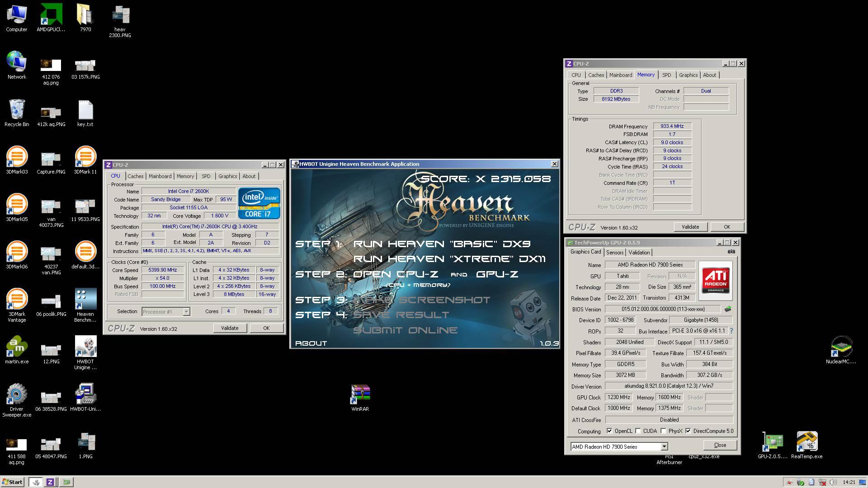Toggle the OpenCL checkbox in GPU-Z
Image resolution: width=868 pixels, height=488 pixels.
tap(609, 431)
